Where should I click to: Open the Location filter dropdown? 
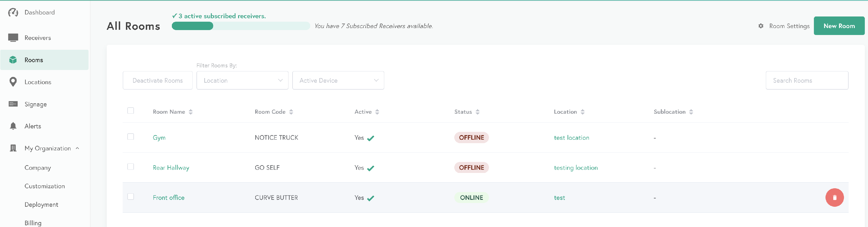coord(242,80)
